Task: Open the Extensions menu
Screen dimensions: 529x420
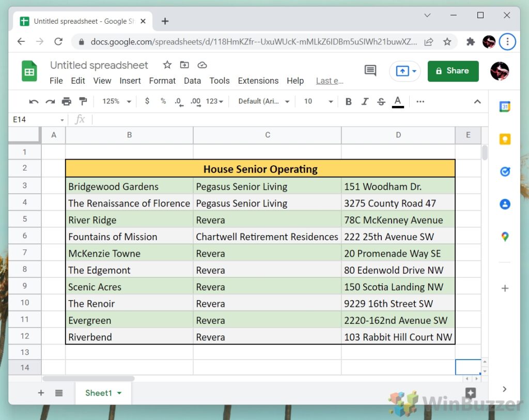Action: [x=258, y=81]
